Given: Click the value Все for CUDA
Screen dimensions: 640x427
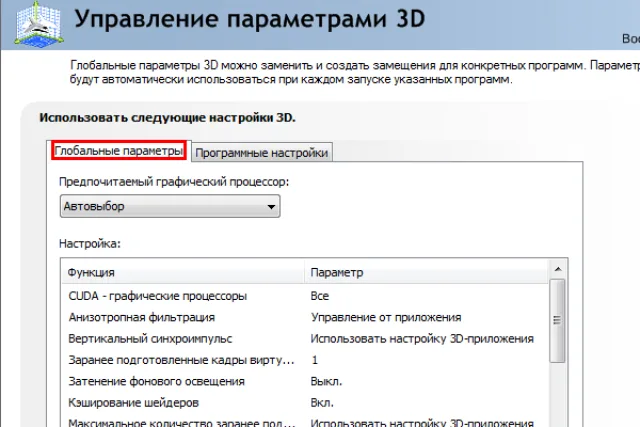Looking at the screenshot, I should [320, 296].
